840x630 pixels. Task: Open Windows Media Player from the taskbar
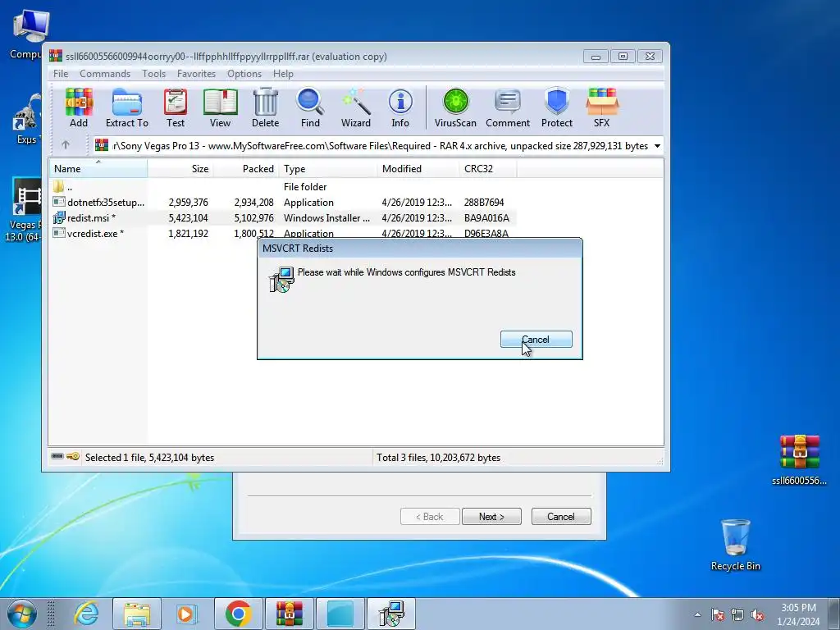(x=186, y=614)
